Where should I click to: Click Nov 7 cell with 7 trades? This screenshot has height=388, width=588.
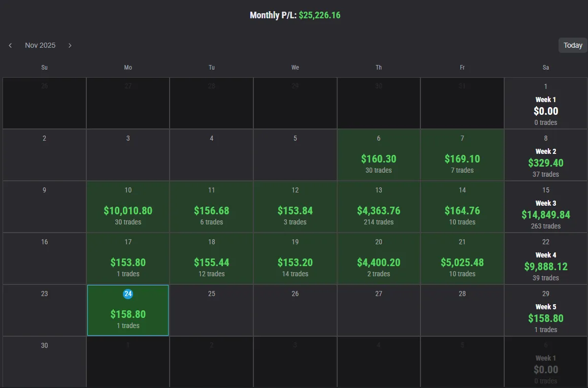coord(462,155)
